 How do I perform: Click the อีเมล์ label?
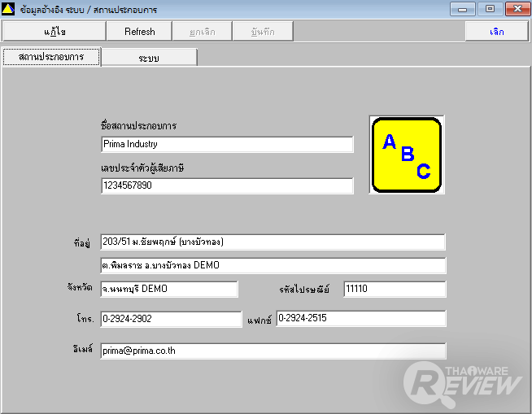(83, 348)
